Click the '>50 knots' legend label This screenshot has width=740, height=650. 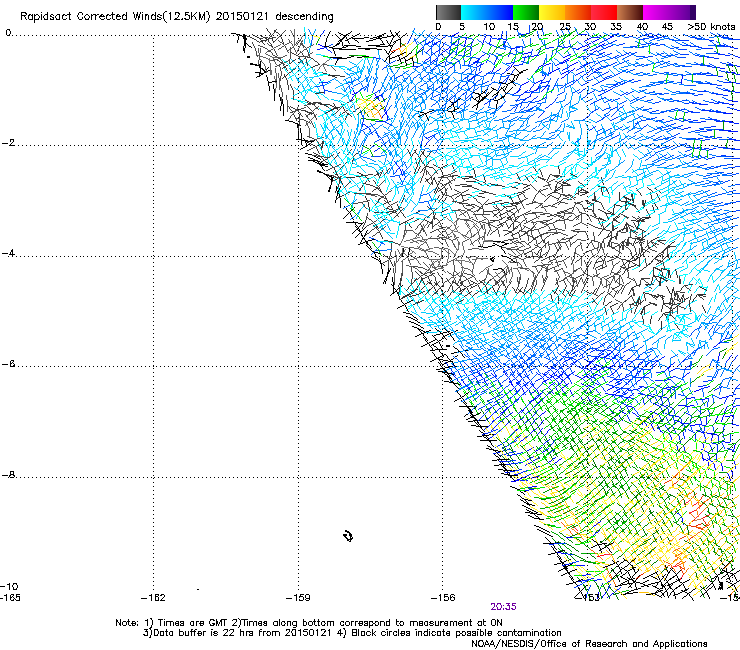coord(711,27)
